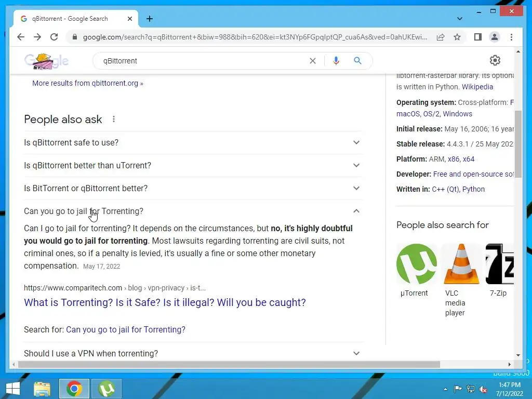
Task: Open a new tab with plus button
Action: point(150,19)
